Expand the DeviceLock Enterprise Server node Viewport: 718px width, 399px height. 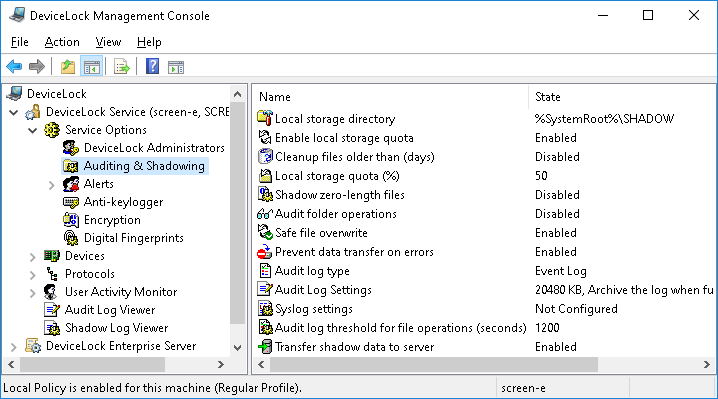click(13, 347)
